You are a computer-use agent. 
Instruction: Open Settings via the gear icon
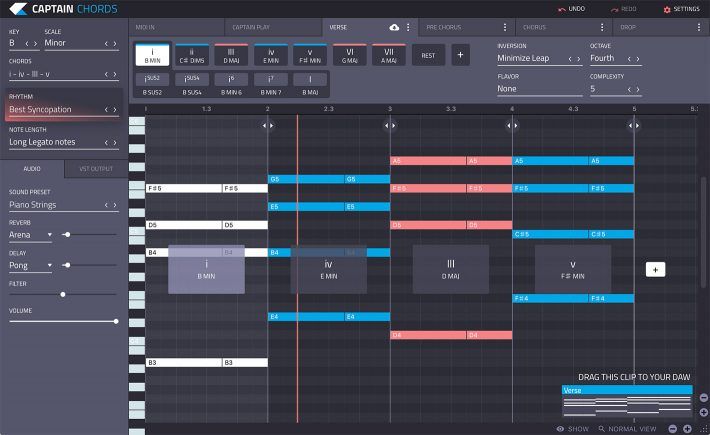[667, 9]
